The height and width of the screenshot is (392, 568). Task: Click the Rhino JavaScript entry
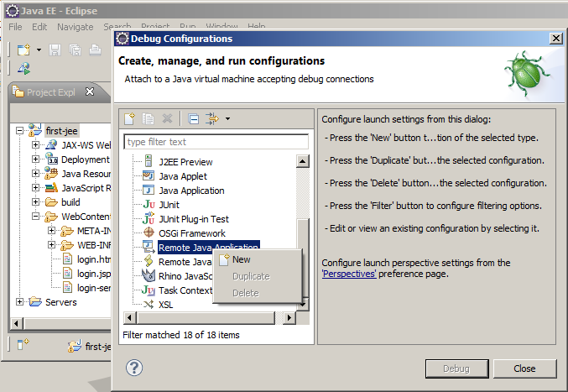(185, 276)
